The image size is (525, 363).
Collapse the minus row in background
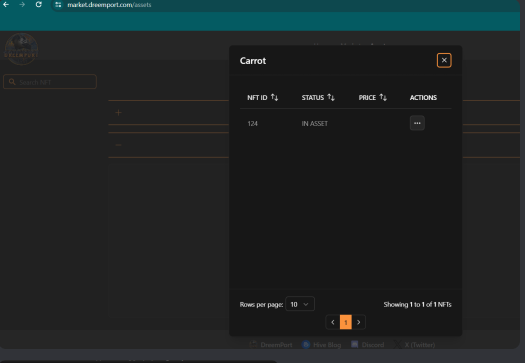pyautogui.click(x=119, y=145)
